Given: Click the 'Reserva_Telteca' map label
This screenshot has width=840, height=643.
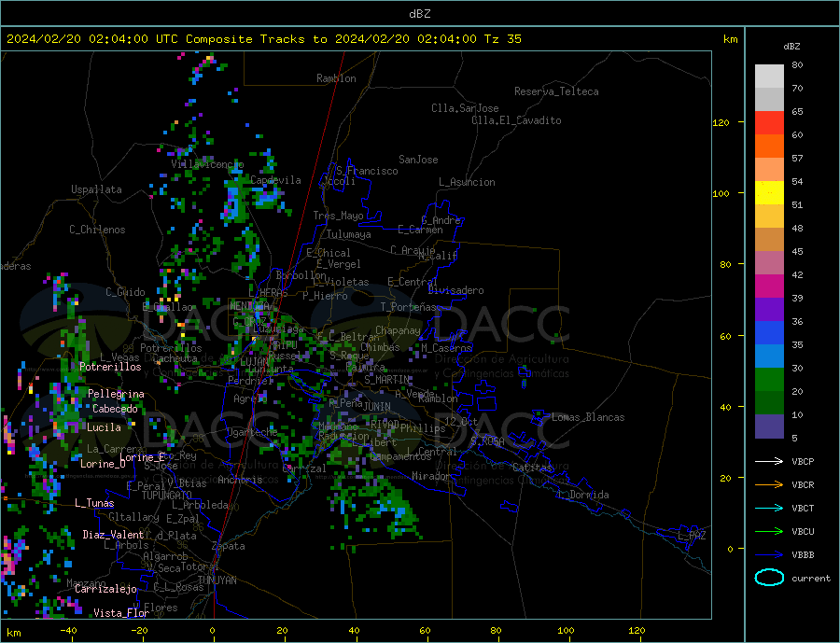Looking at the screenshot, I should click(x=556, y=91).
